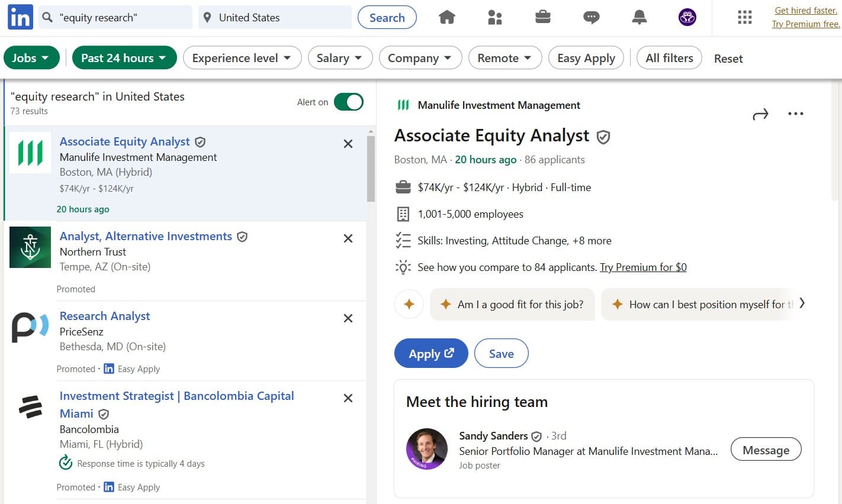Click '1,001-5,000 employees' text

471,214
